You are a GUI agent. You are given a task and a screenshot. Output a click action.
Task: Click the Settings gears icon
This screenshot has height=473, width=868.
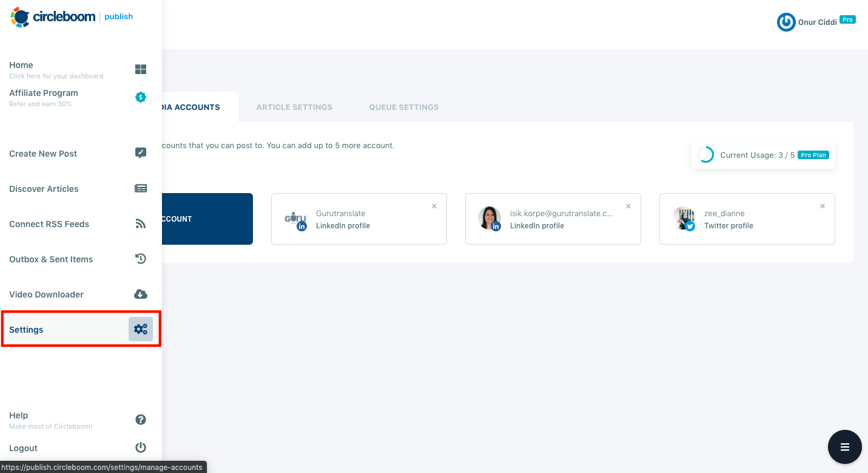coord(141,329)
